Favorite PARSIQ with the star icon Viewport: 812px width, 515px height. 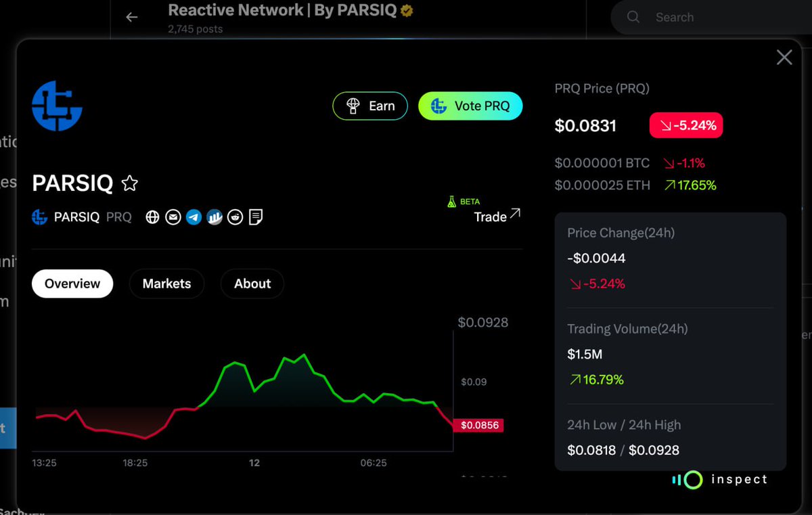pos(130,183)
